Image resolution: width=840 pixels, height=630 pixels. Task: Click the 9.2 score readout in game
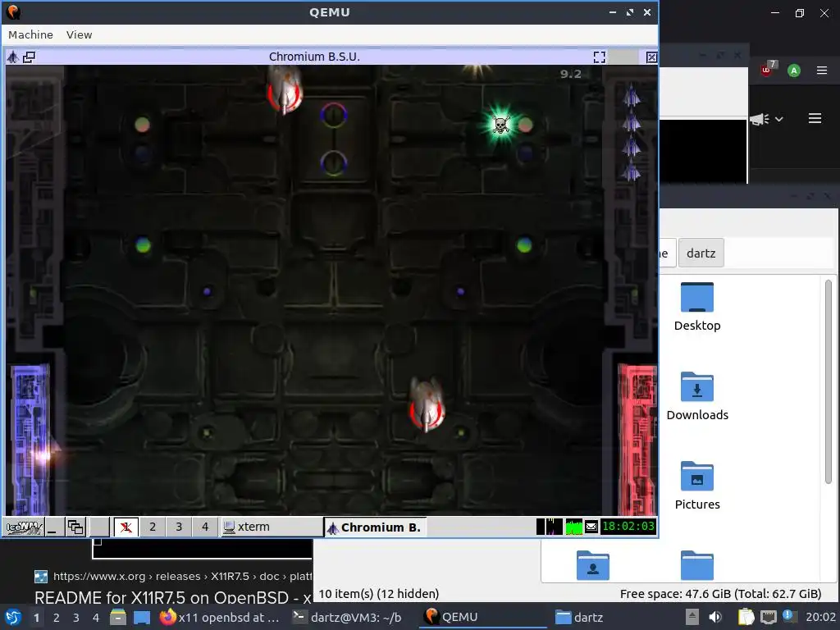pyautogui.click(x=571, y=74)
